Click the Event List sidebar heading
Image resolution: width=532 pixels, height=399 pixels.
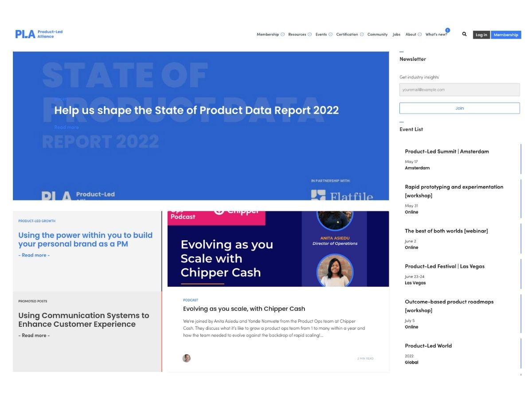411,129
